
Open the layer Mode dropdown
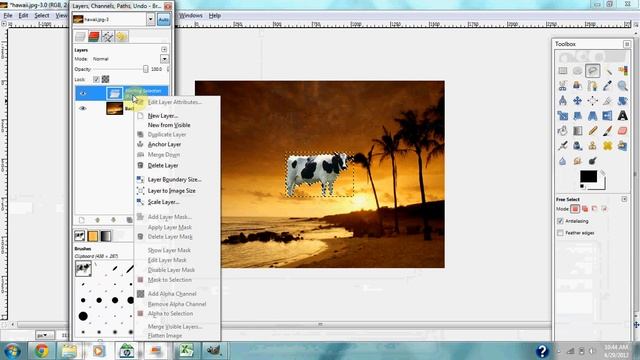(x=164, y=59)
